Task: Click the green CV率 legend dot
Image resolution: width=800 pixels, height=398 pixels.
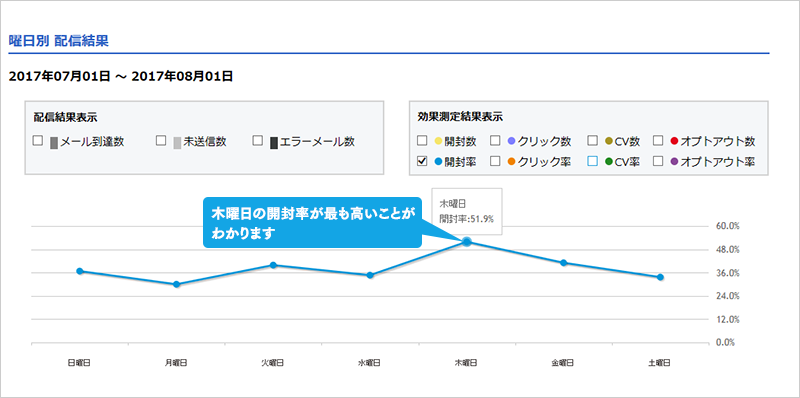Action: [608, 162]
